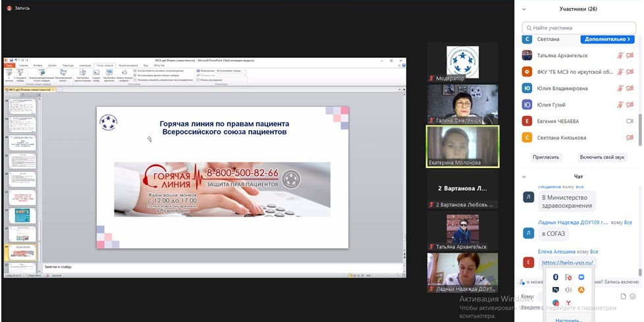This screenshot has height=322, width=644.
Task: Open rehearse timings icon
Action: [x=109, y=72]
